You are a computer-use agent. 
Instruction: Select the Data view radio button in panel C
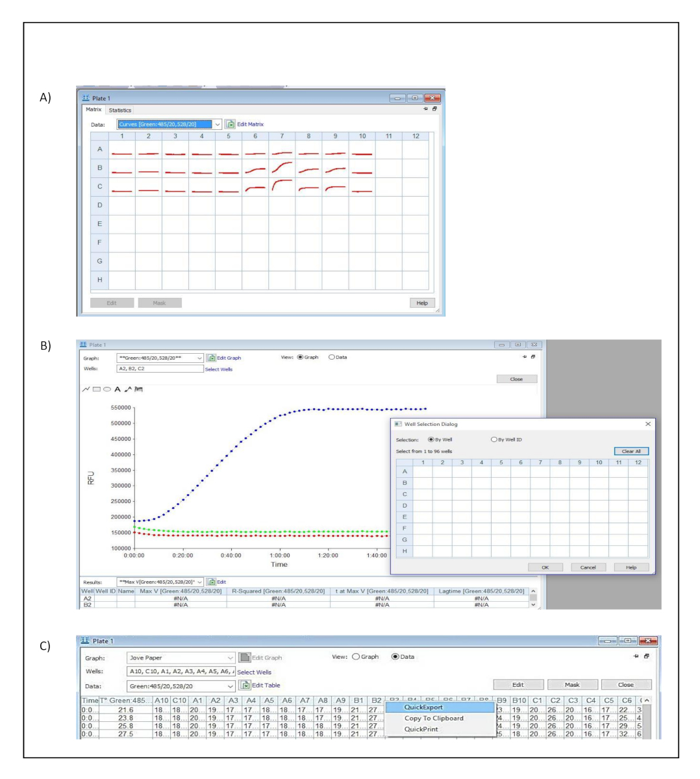(x=395, y=656)
